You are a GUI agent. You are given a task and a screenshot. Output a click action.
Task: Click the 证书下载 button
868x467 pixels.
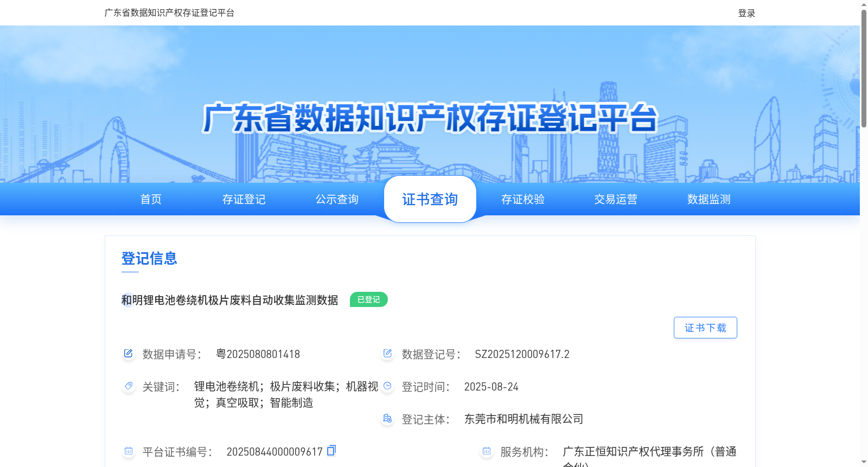pos(705,328)
